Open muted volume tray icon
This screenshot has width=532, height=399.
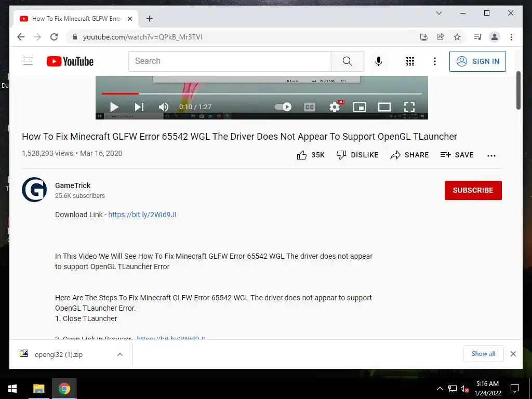tap(464, 389)
